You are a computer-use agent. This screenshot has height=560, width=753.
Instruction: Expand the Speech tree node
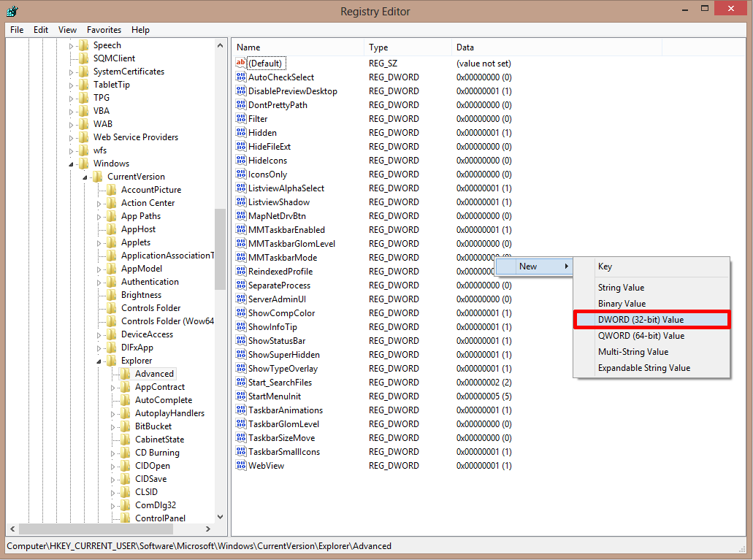point(71,46)
